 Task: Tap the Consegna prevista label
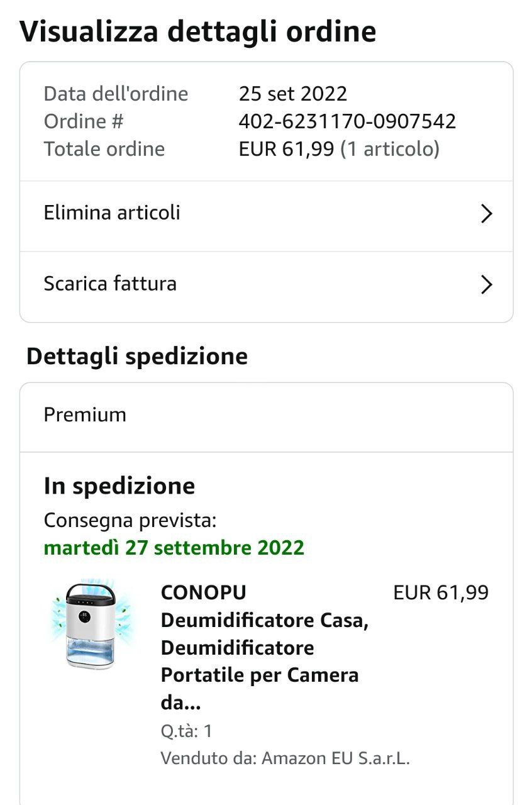point(130,521)
